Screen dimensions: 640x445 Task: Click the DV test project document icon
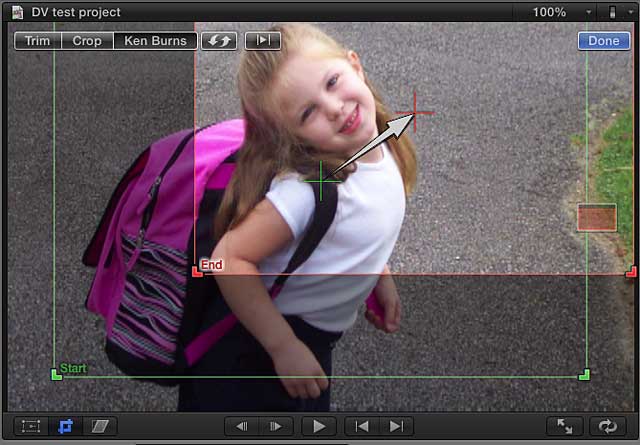(x=18, y=12)
